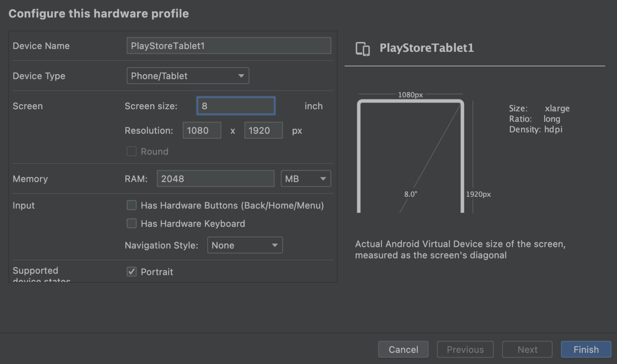
Task: Click the device profile icon beside PlayStoreTablet1
Action: (362, 48)
